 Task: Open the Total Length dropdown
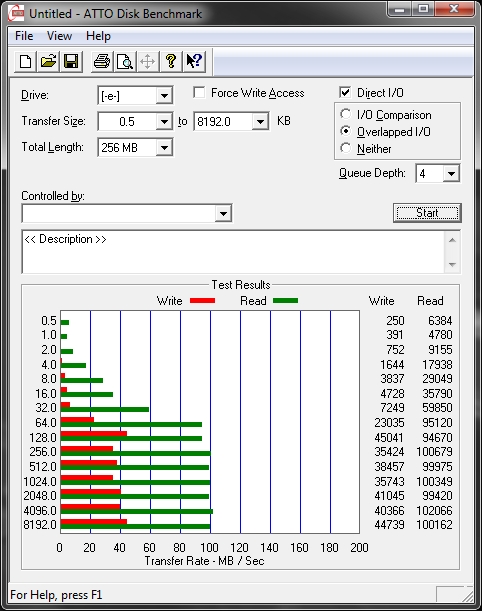tap(164, 148)
